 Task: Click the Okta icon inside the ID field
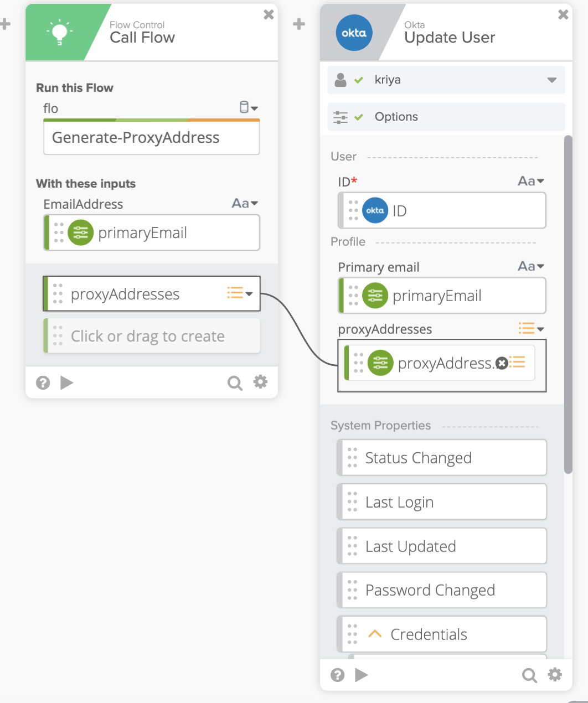tap(375, 210)
